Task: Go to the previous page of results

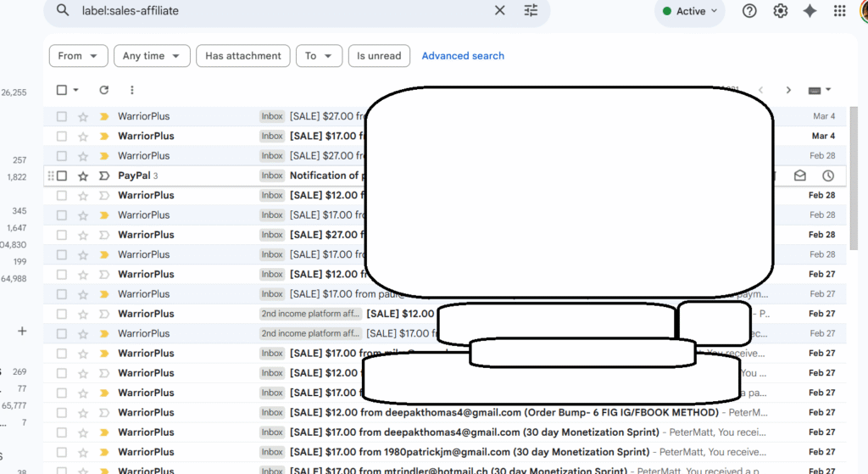Action: pyautogui.click(x=760, y=90)
